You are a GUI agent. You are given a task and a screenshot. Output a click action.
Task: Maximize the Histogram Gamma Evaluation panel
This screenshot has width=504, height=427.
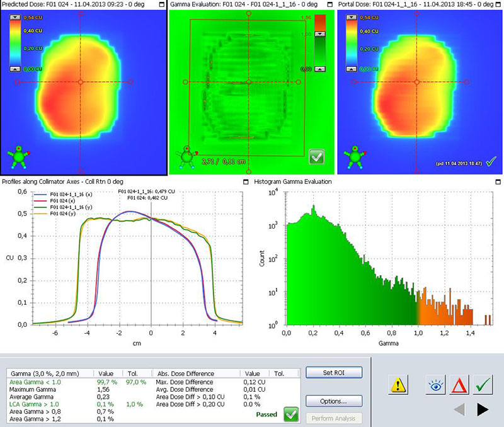(498, 182)
